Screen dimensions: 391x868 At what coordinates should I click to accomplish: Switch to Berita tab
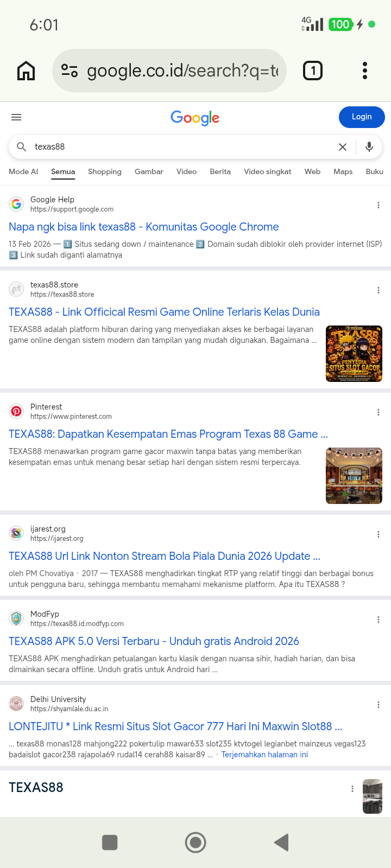click(x=220, y=171)
